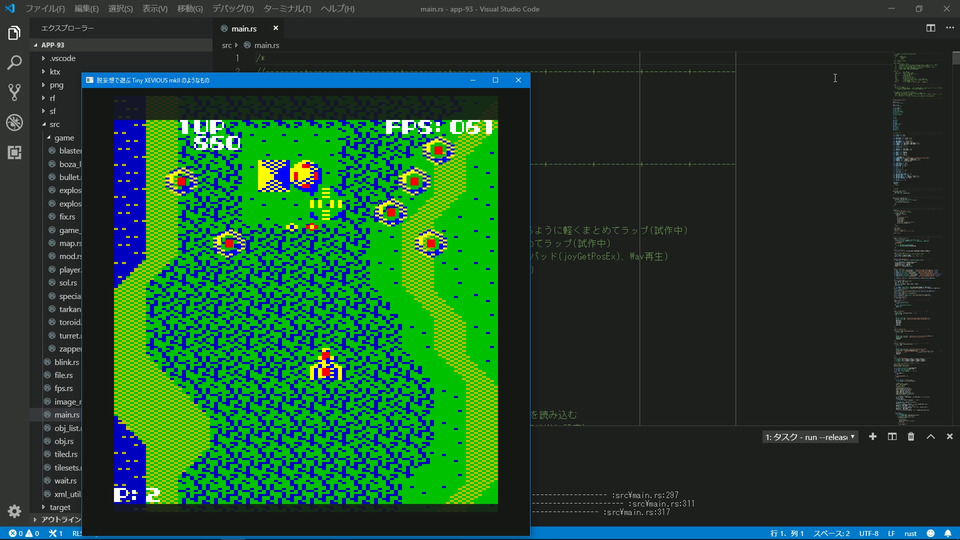Viewport: 960px width, 540px height.
Task: Open the Search view in activity bar
Action: click(x=14, y=62)
